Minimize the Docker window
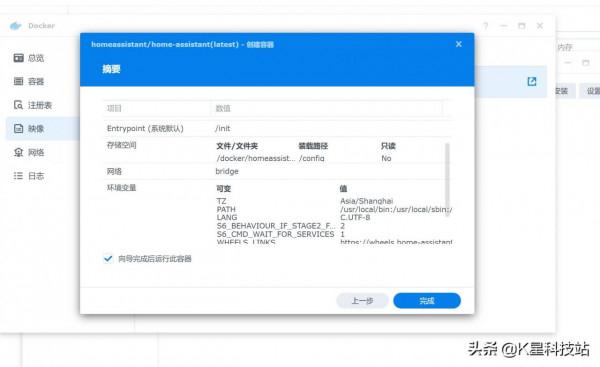Viewport: 600px width, 367px height. click(504, 26)
